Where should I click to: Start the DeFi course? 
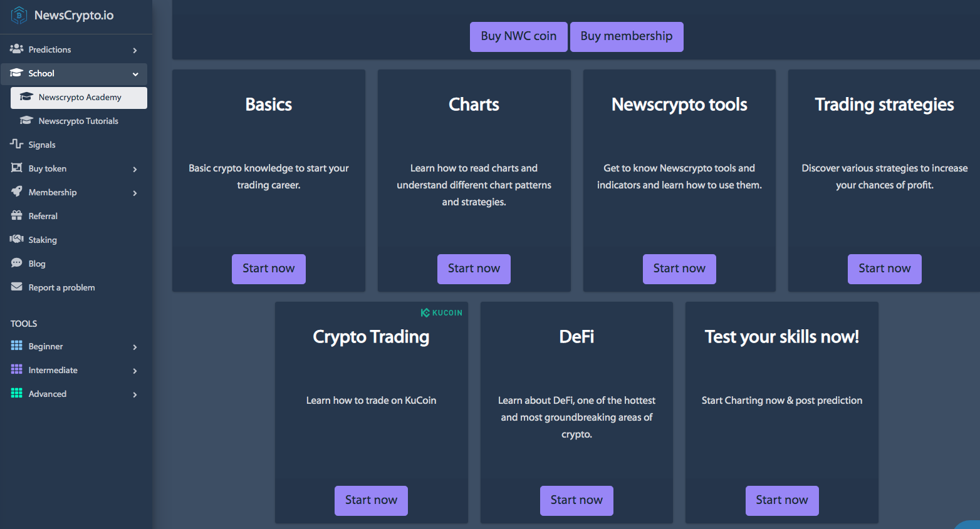point(576,500)
